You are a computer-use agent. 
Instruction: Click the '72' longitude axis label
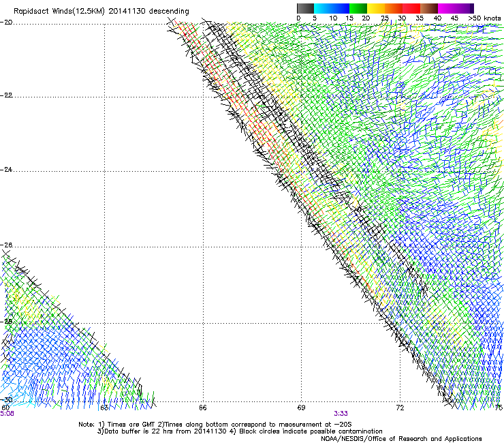pyautogui.click(x=400, y=408)
